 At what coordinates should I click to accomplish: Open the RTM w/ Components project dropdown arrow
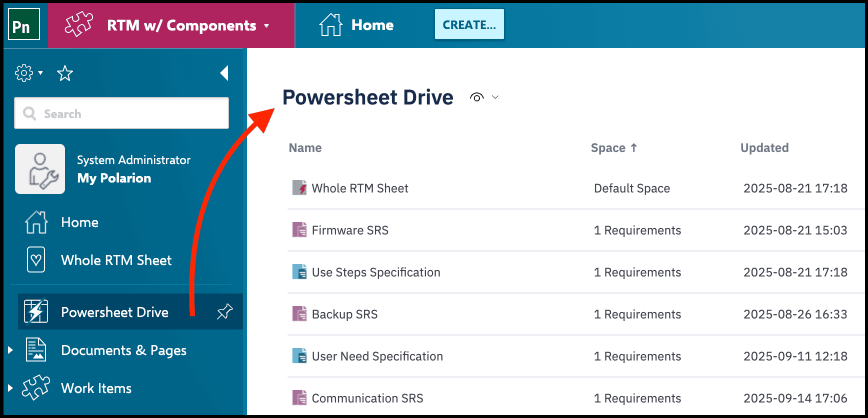click(x=266, y=26)
